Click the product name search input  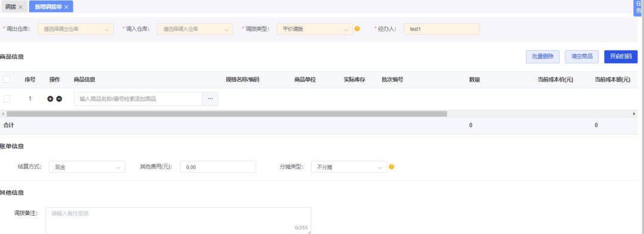pos(138,99)
